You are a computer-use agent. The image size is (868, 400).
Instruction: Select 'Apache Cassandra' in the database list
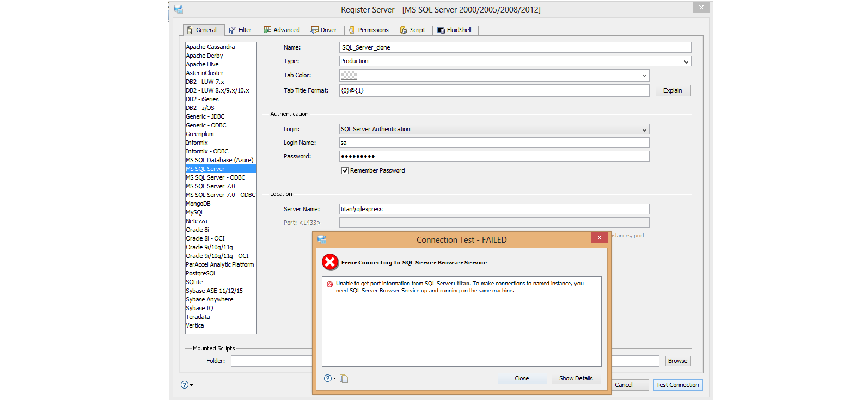221,47
